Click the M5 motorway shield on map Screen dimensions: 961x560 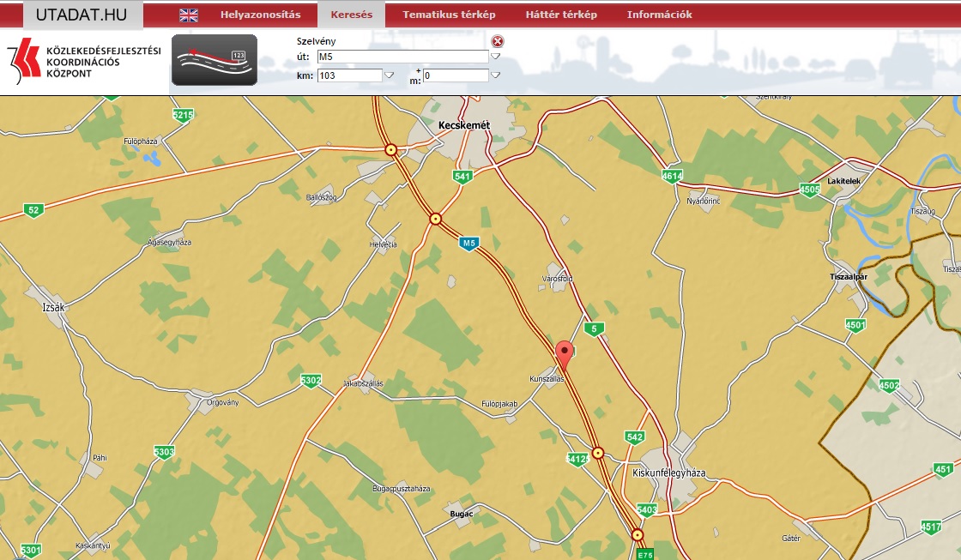pos(468,244)
